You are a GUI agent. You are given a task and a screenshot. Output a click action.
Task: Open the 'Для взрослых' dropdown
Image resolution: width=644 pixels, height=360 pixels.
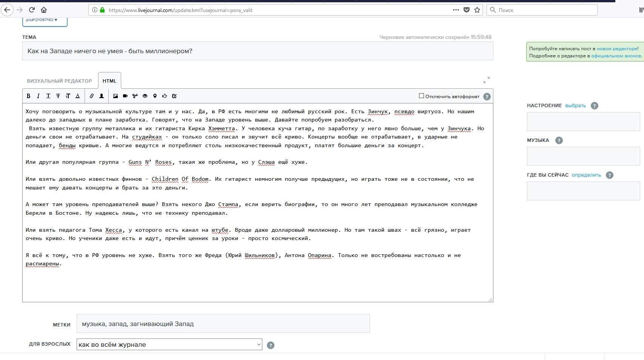pyautogui.click(x=169, y=345)
